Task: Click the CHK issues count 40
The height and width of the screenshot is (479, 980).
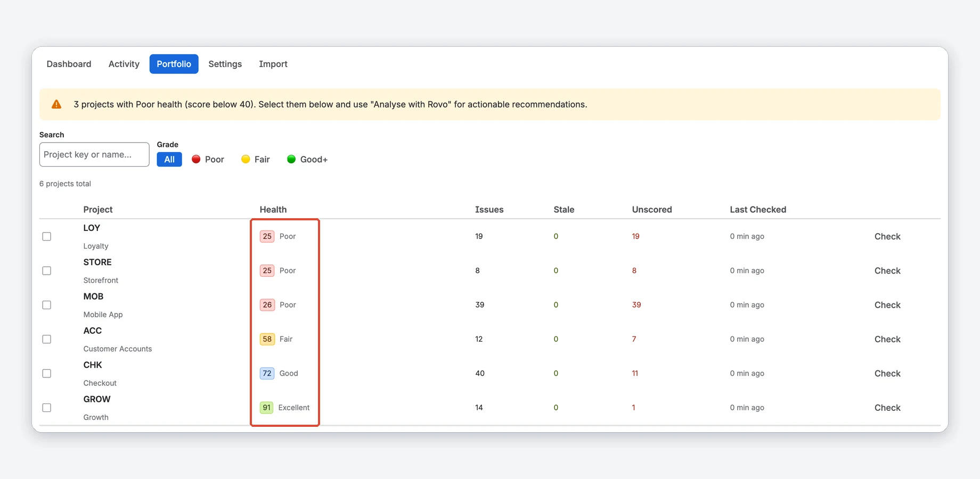Action: point(480,374)
